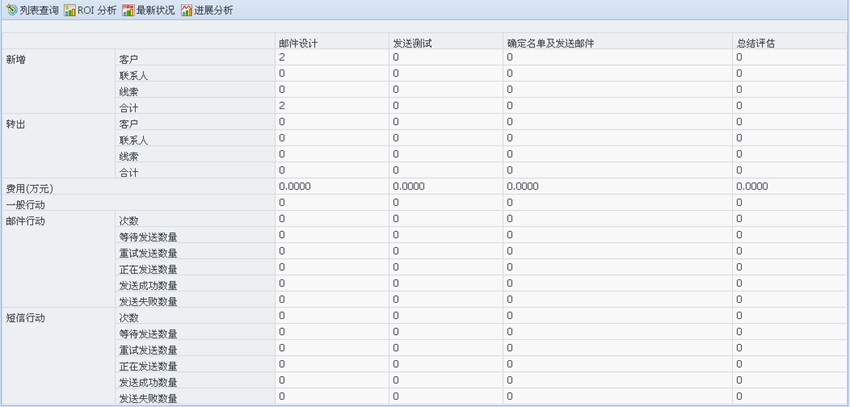The height and width of the screenshot is (407, 850).
Task: Click 正在发送数量 label under 短信行动
Action: tap(149, 366)
